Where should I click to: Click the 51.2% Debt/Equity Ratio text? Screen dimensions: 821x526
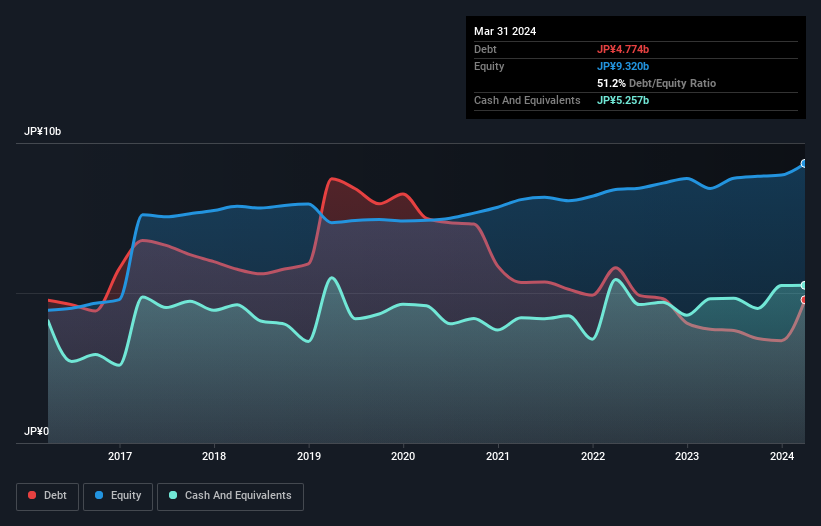click(657, 83)
